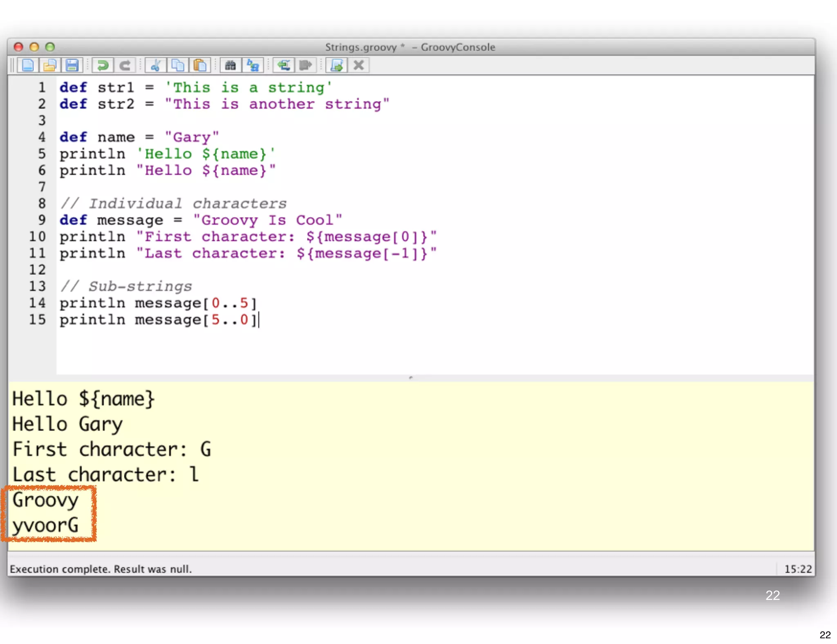Click the "Hello Gary" line in the output pane
Viewport: 837px width, 644px height.
[x=67, y=424]
